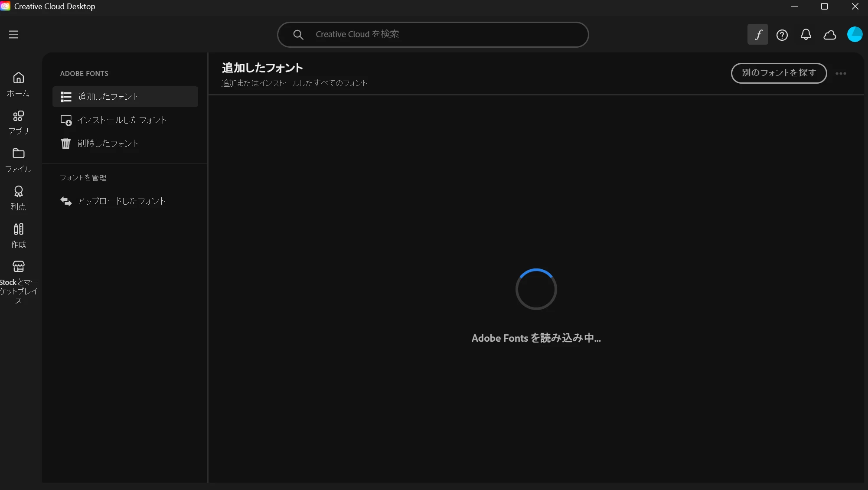868x490 pixels.
Task: Click 別のフォントを探す button
Action: point(779,73)
